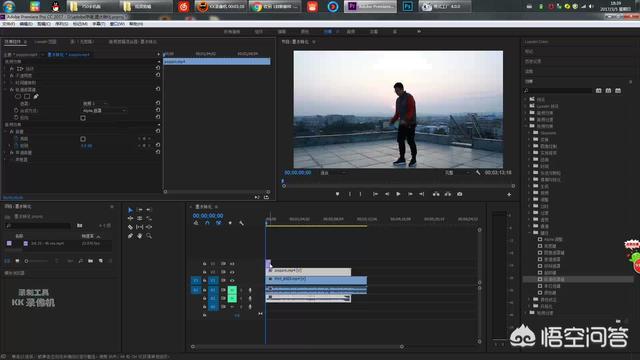Image resolution: width=640 pixels, height=360 pixels.
Task: Check the mask Inverted checkbox
Action: click(83, 118)
